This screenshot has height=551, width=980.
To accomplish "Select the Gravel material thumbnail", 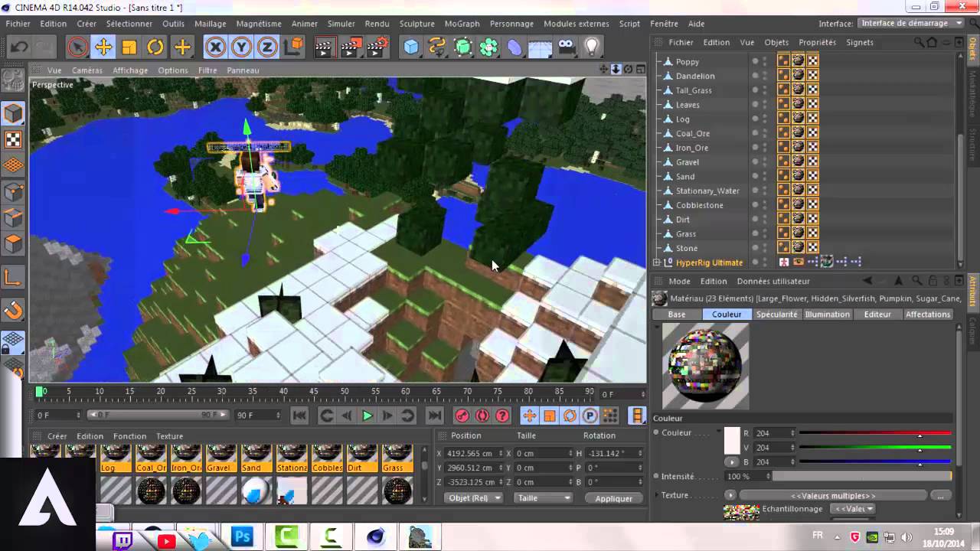I will point(221,458).
